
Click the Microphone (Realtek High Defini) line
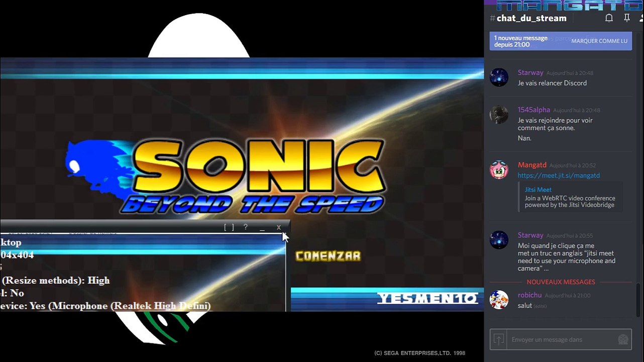click(105, 306)
